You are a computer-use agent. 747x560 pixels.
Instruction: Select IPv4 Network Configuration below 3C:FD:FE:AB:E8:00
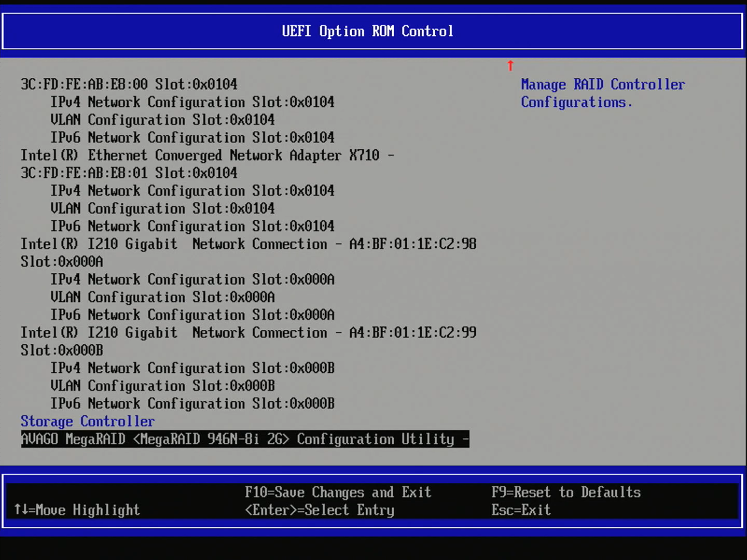point(192,102)
